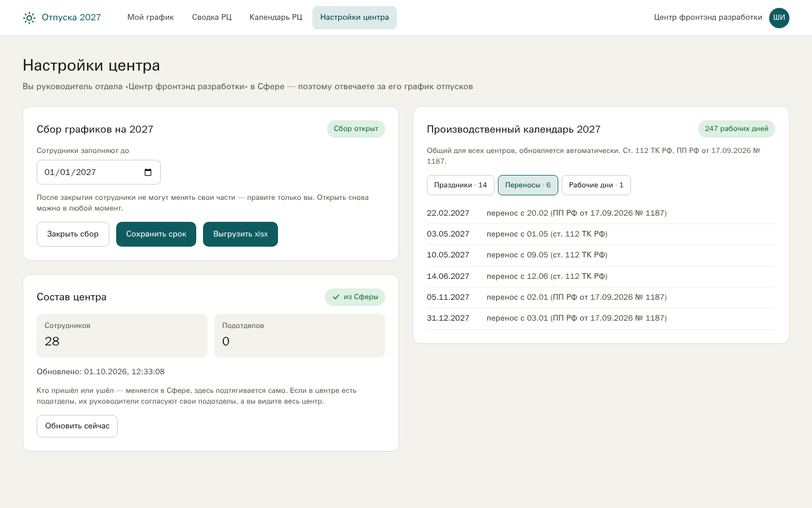
Task: Export schedule via «Выгрузить xlsx»
Action: 240,234
